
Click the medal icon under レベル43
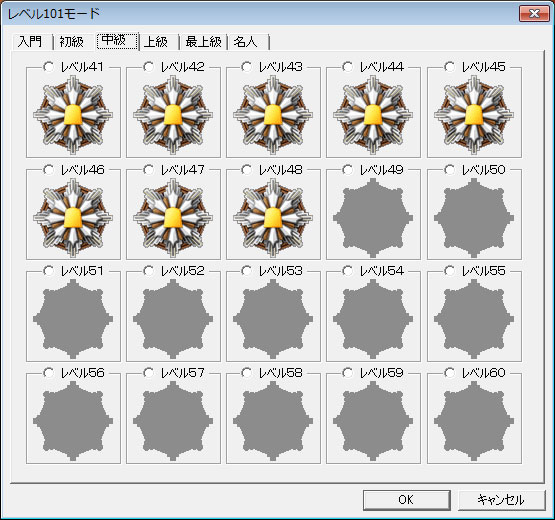pyautogui.click(x=273, y=115)
